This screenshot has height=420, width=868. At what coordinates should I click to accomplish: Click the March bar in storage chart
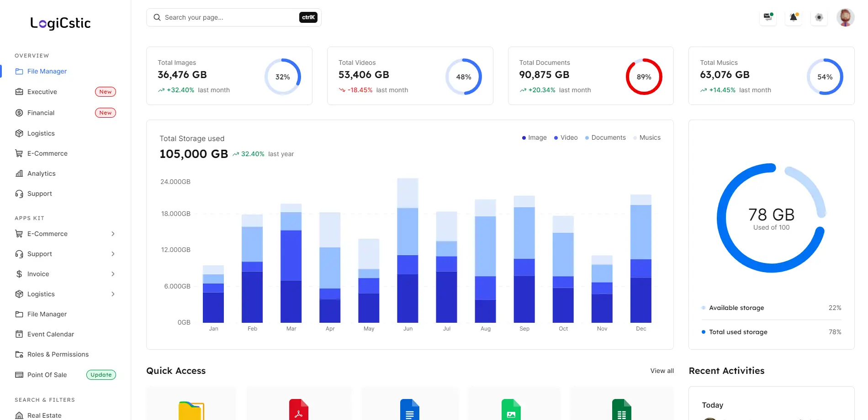291,263
